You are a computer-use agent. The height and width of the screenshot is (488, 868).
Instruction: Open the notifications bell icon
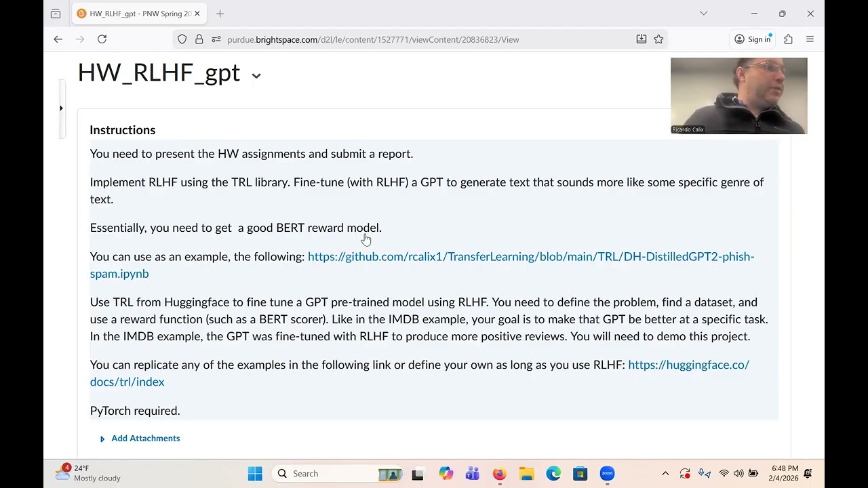[x=808, y=473]
